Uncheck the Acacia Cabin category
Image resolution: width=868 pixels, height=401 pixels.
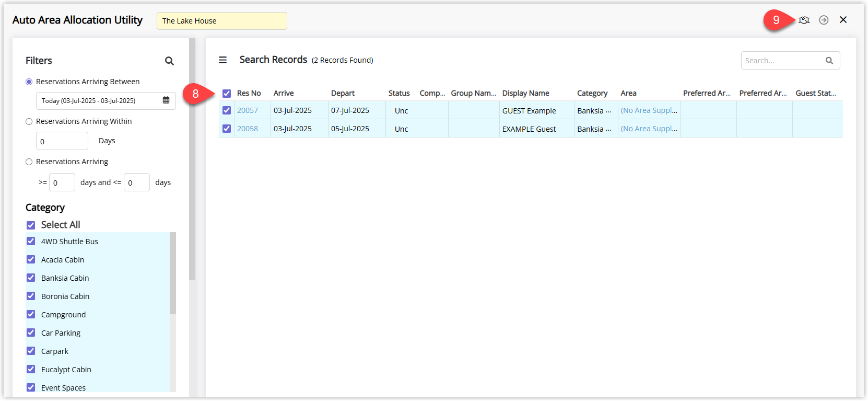coord(31,259)
